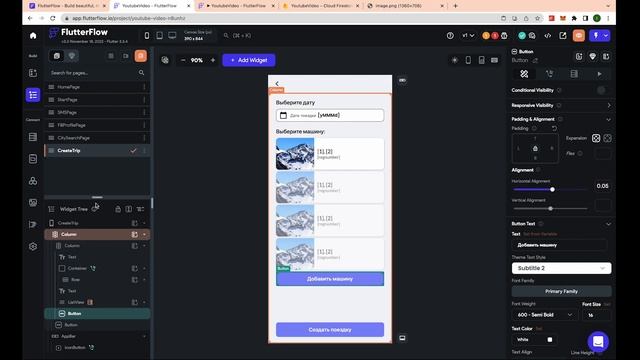Open the Settings gear in left sidebar
Viewport: 640px width, 360px height.
[x=33, y=247]
